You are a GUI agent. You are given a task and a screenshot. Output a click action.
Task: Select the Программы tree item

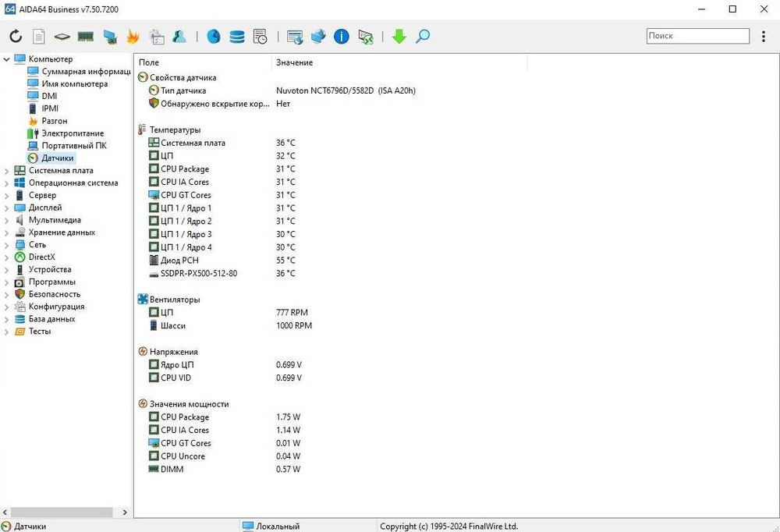click(x=52, y=282)
